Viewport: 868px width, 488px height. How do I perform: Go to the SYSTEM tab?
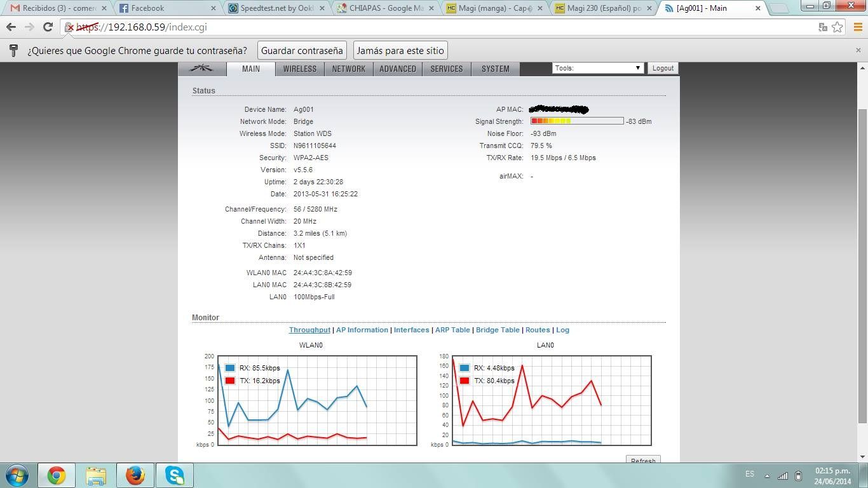click(x=495, y=69)
